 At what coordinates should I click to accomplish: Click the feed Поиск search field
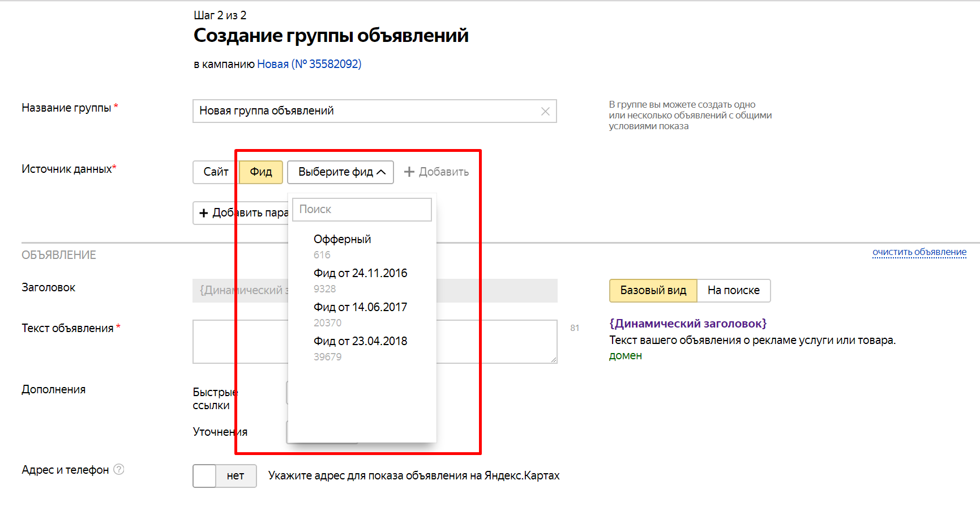coord(362,209)
